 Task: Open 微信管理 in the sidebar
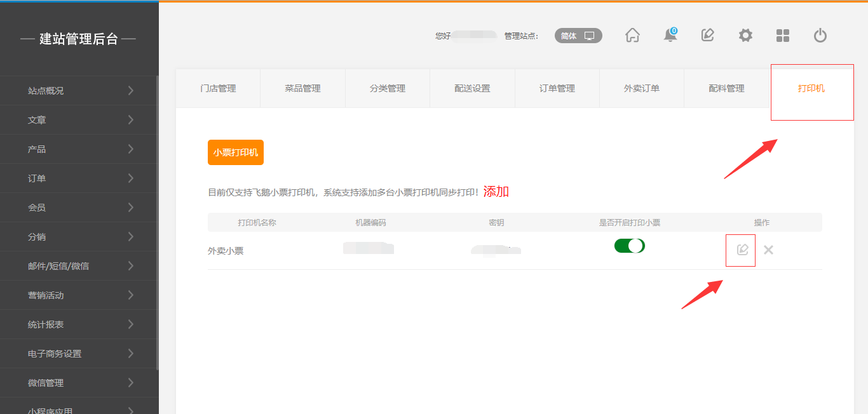coord(79,383)
